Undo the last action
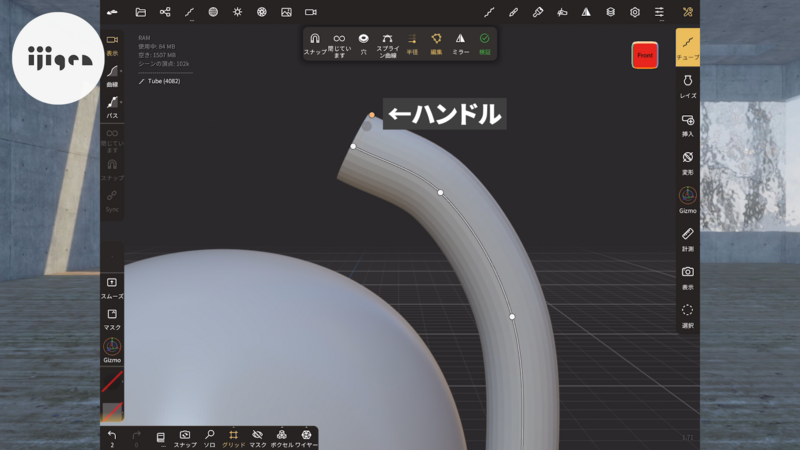Image resolution: width=800 pixels, height=450 pixels. pyautogui.click(x=112, y=438)
